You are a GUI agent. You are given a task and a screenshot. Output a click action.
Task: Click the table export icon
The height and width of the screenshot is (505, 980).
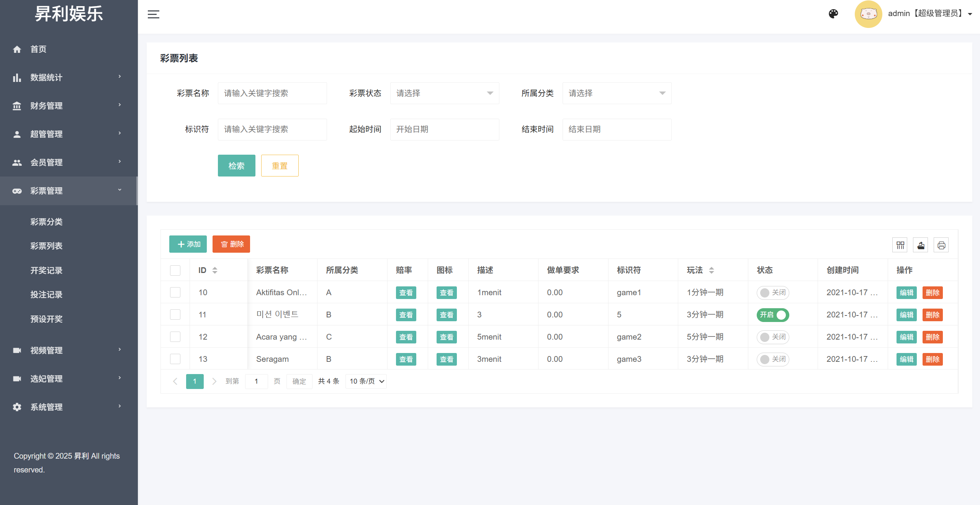pyautogui.click(x=921, y=245)
